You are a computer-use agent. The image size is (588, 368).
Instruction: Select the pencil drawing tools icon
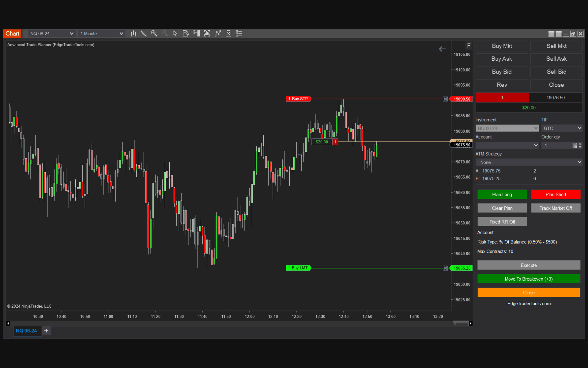144,34
